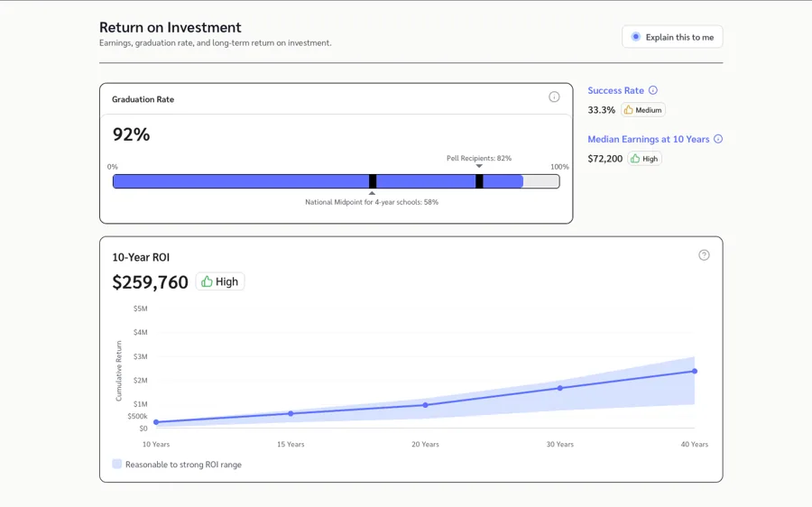Image resolution: width=812 pixels, height=507 pixels.
Task: Click the Medium thumbs-up badge
Action: coord(643,110)
